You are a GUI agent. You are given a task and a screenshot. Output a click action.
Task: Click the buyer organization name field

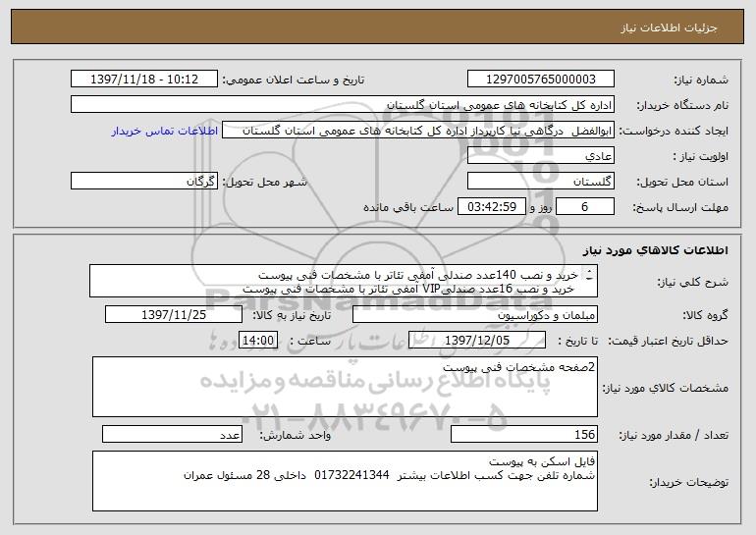click(x=343, y=105)
